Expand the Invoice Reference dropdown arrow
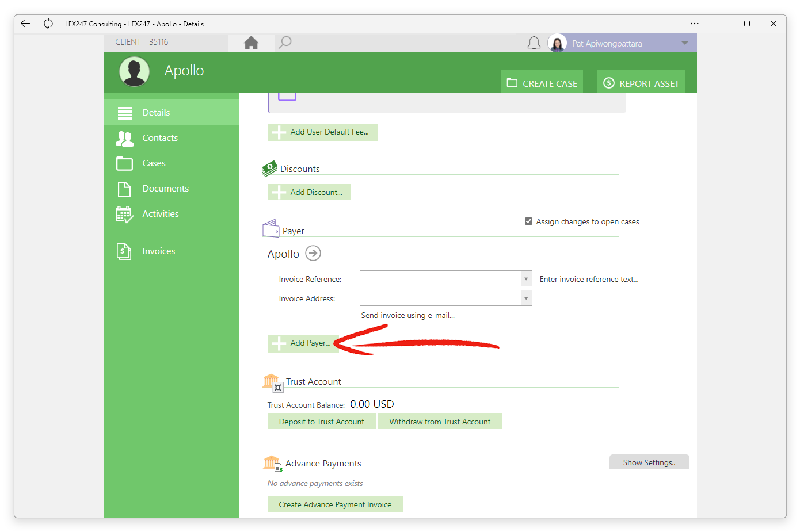Screen dimensions: 800x532 tap(526, 279)
